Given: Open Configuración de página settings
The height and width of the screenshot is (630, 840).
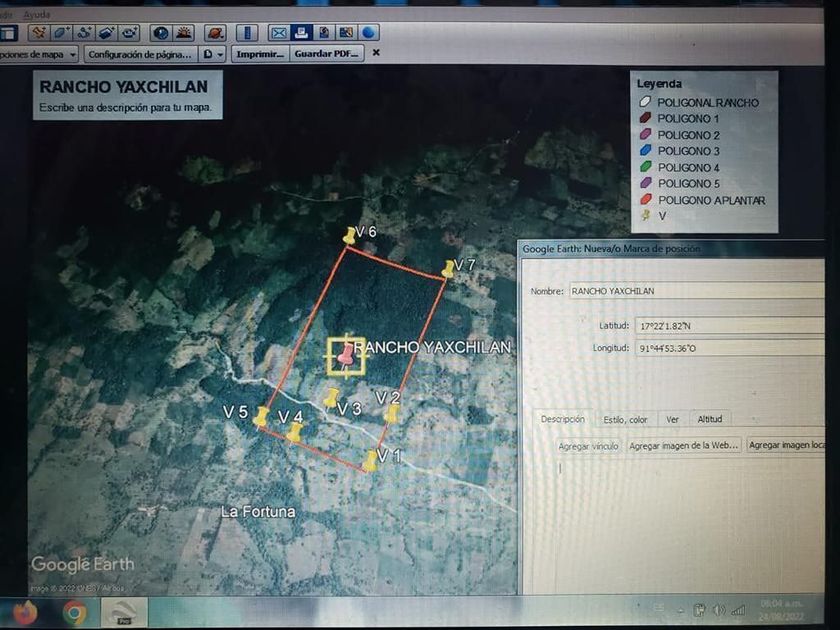Looking at the screenshot, I should pyautogui.click(x=140, y=54).
